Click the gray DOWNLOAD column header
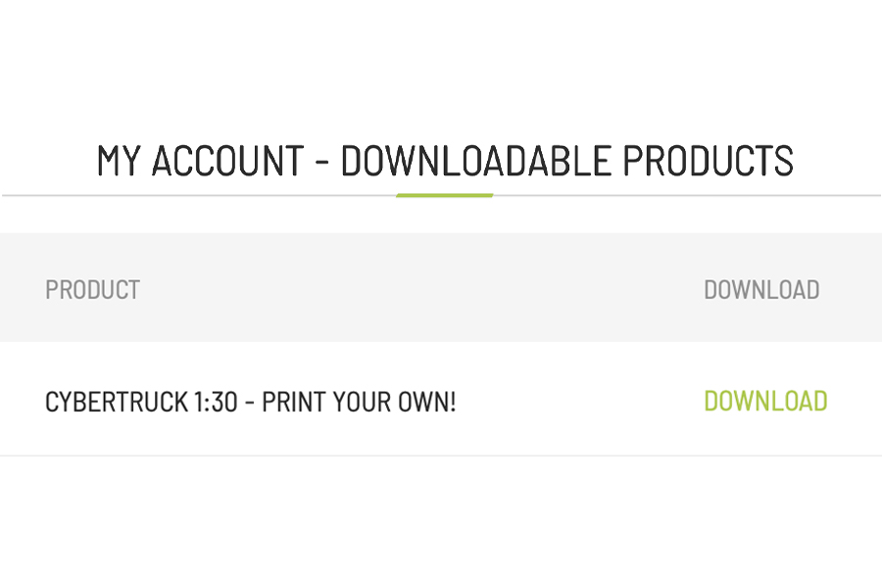 [x=761, y=290]
